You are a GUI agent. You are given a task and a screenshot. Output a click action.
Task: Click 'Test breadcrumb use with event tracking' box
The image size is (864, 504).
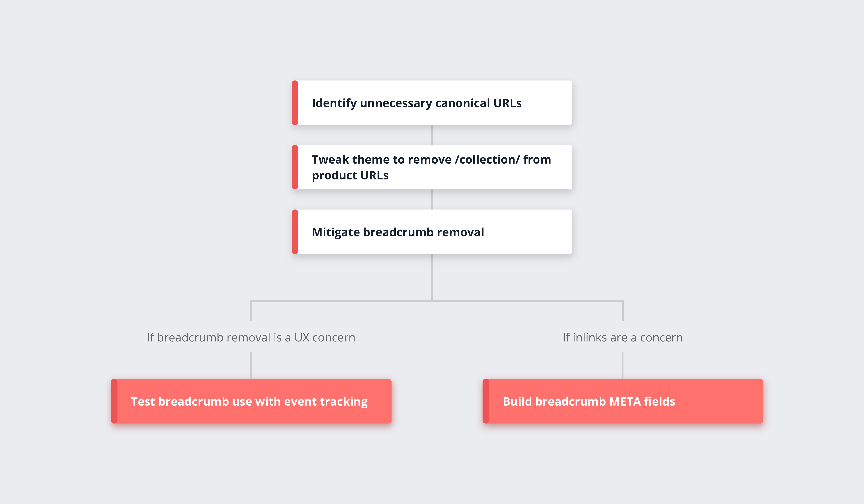[x=251, y=401]
